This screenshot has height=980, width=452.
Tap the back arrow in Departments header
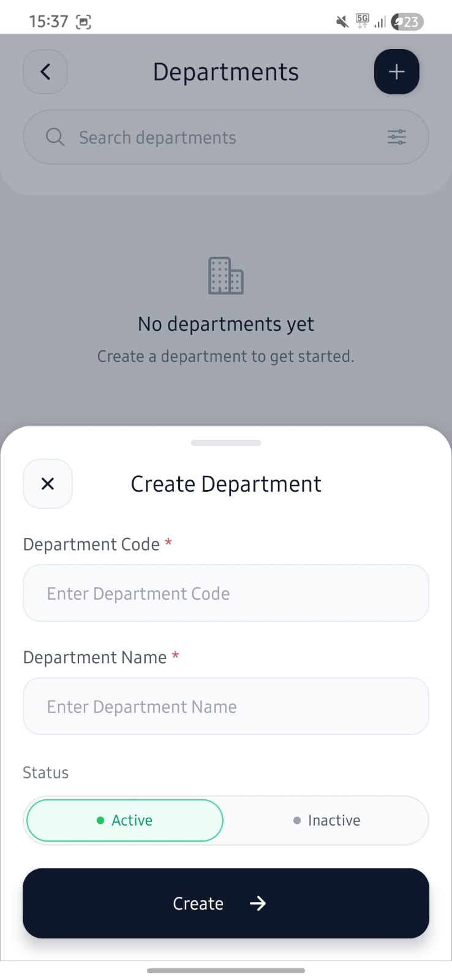tap(45, 72)
